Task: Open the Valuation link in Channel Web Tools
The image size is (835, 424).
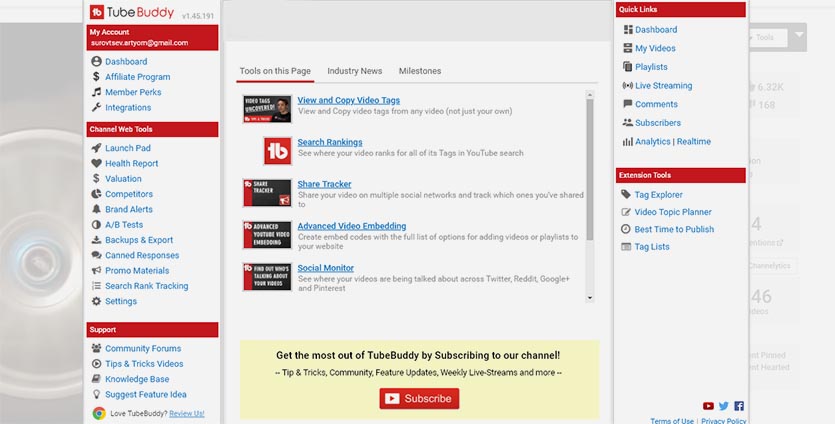Action: [x=123, y=178]
